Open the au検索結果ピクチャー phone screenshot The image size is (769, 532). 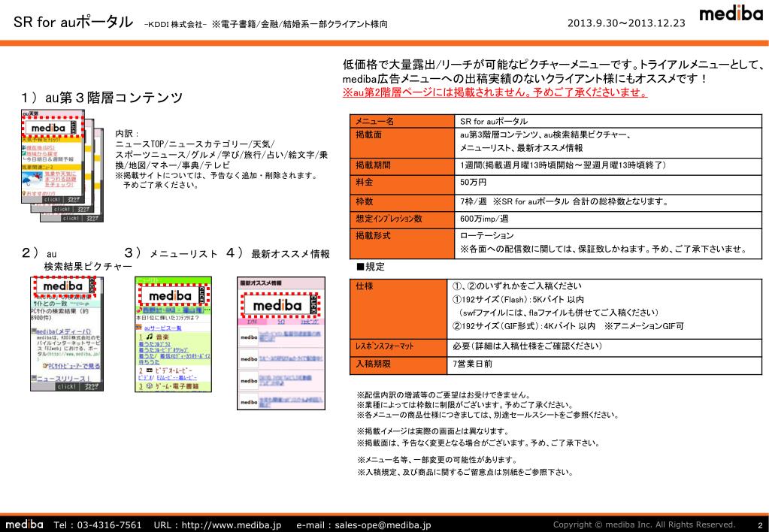point(67,334)
